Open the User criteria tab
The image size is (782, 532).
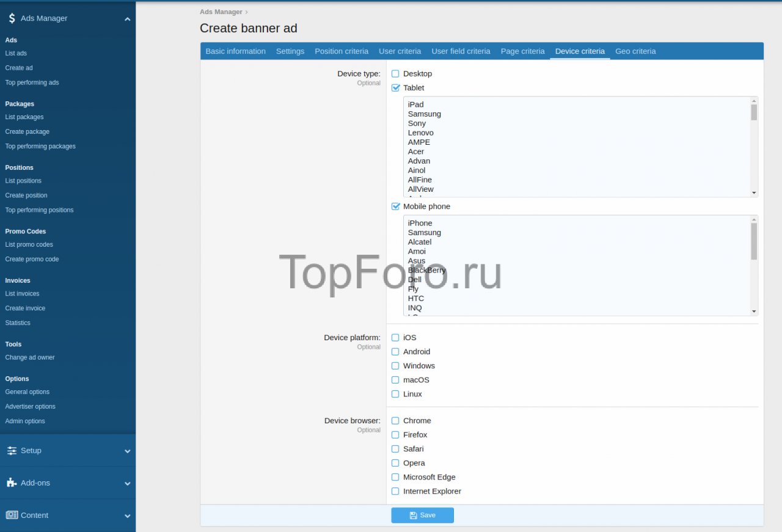[x=400, y=51]
